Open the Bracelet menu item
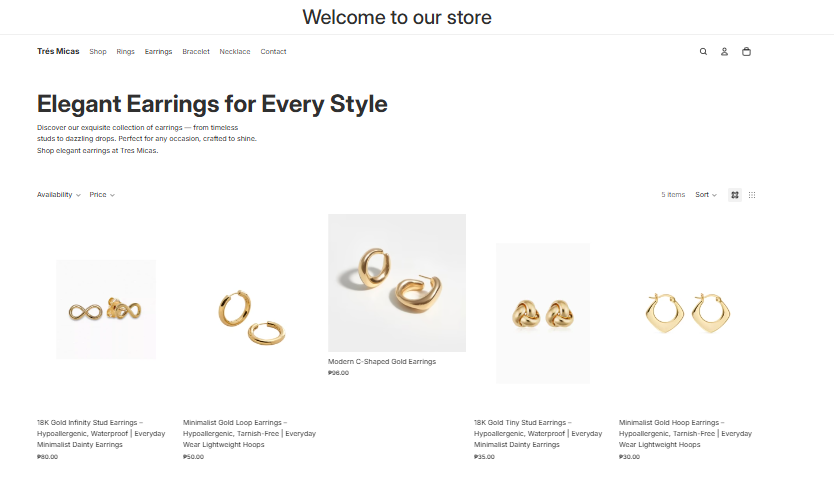This screenshot has height=497, width=834. (x=196, y=52)
